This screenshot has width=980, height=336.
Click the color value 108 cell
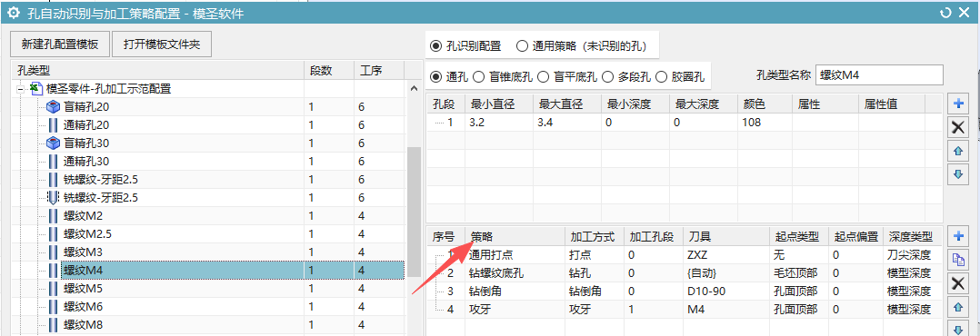[x=765, y=123]
